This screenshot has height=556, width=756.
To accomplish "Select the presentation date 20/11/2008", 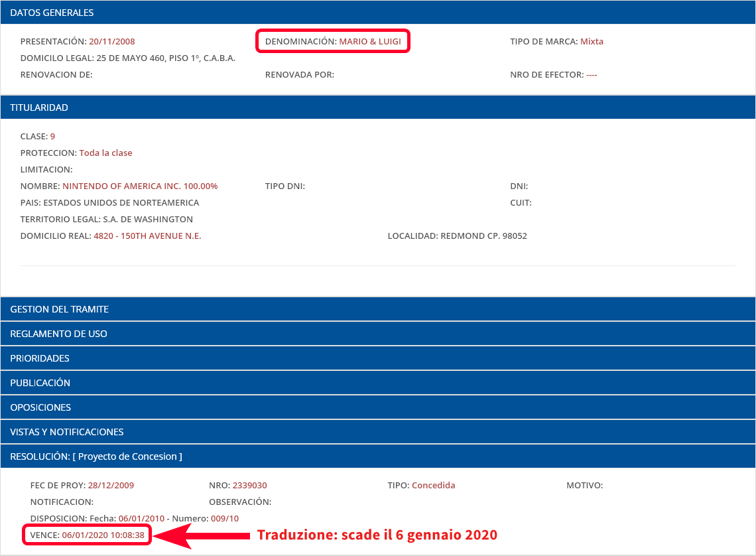I will [x=112, y=42].
